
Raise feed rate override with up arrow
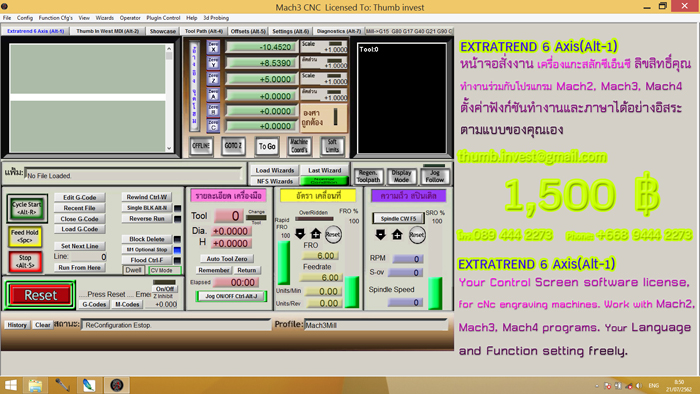(x=316, y=234)
